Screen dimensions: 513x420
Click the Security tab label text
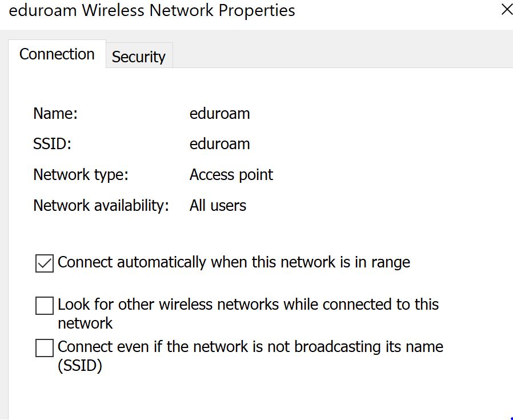coord(139,56)
